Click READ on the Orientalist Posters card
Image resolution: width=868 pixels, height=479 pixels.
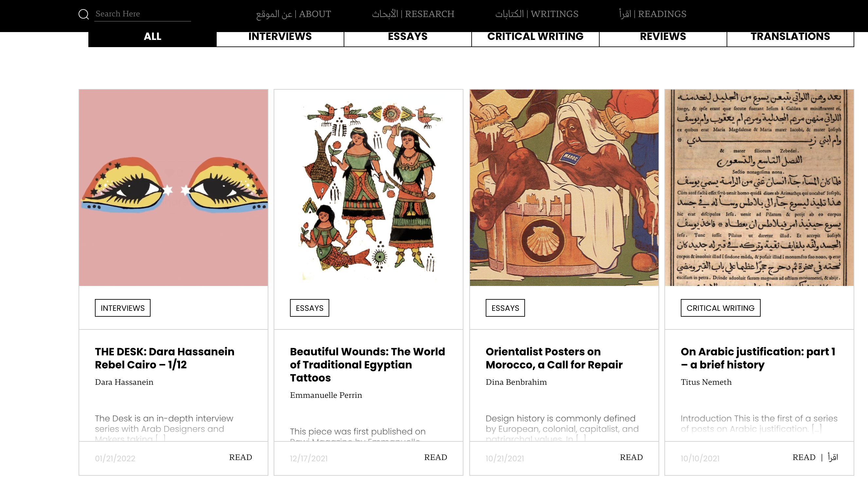631,457
